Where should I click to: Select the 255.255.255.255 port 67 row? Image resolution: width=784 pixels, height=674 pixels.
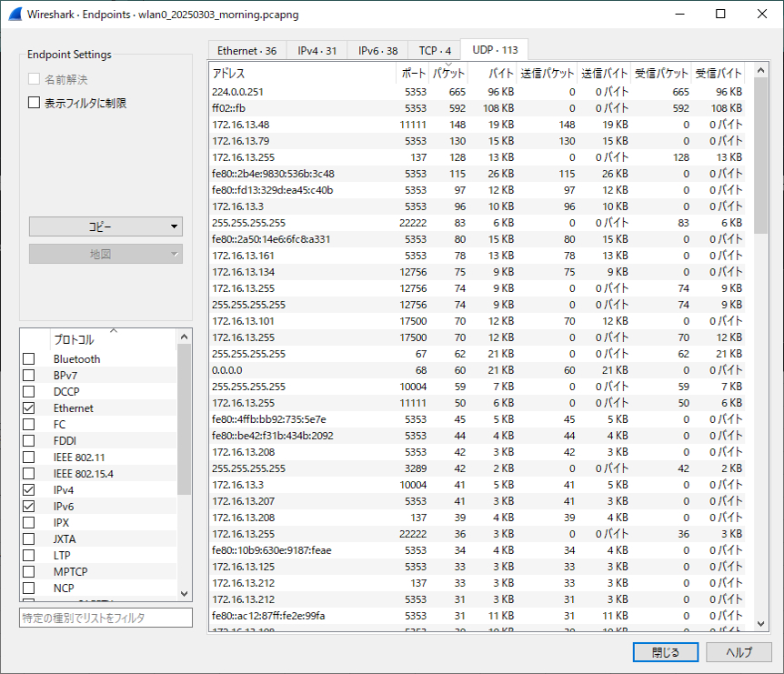click(477, 354)
